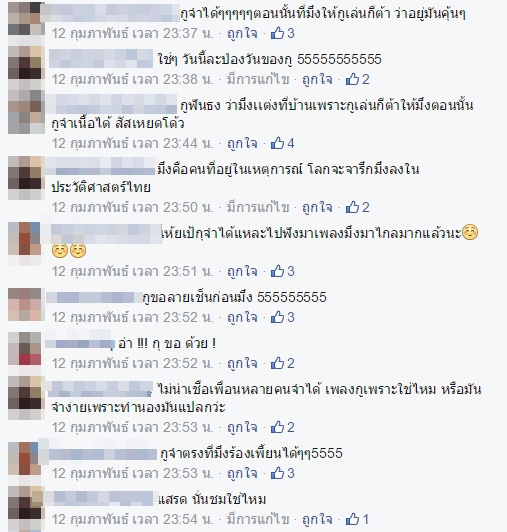This screenshot has width=507, height=532.
Task: Click thumbs-up icon on last 23:53 comment
Action: 277,473
